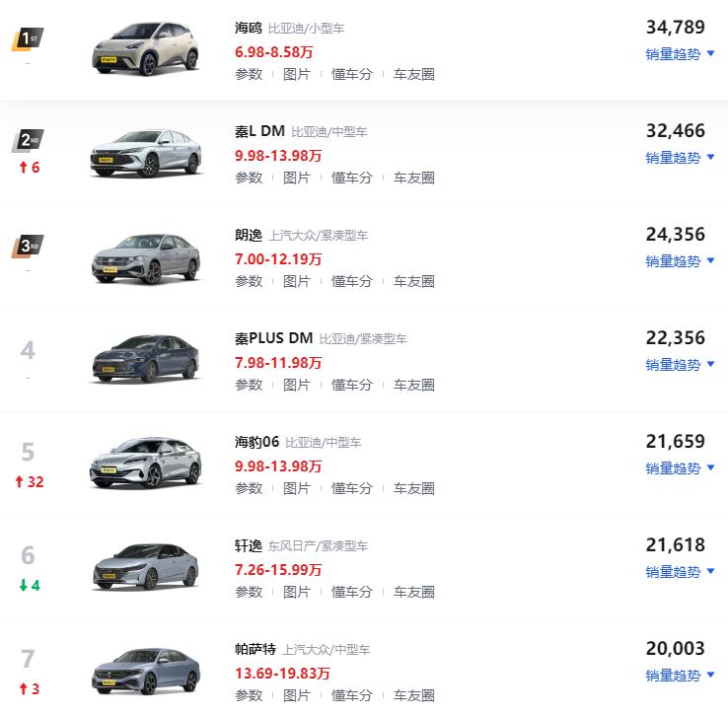Open 懂车分 for 朗逸

[351, 281]
